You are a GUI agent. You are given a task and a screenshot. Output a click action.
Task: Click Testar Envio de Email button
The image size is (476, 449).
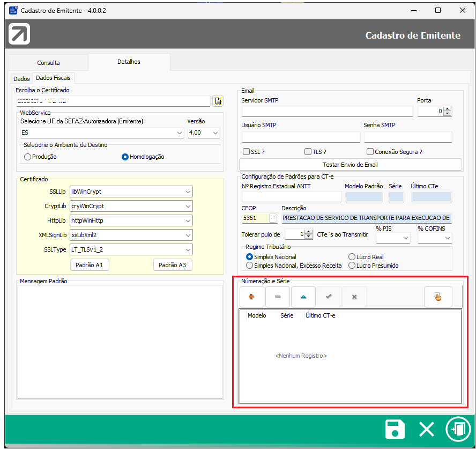click(x=350, y=164)
